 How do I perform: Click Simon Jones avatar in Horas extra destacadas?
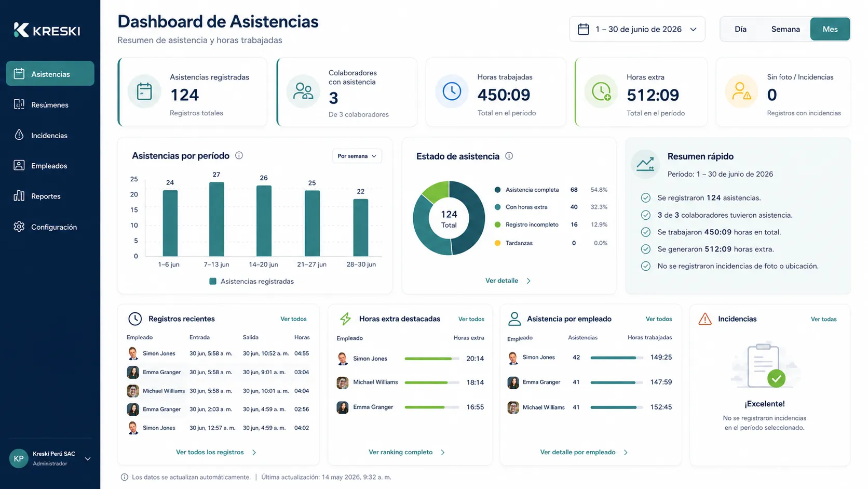click(343, 359)
